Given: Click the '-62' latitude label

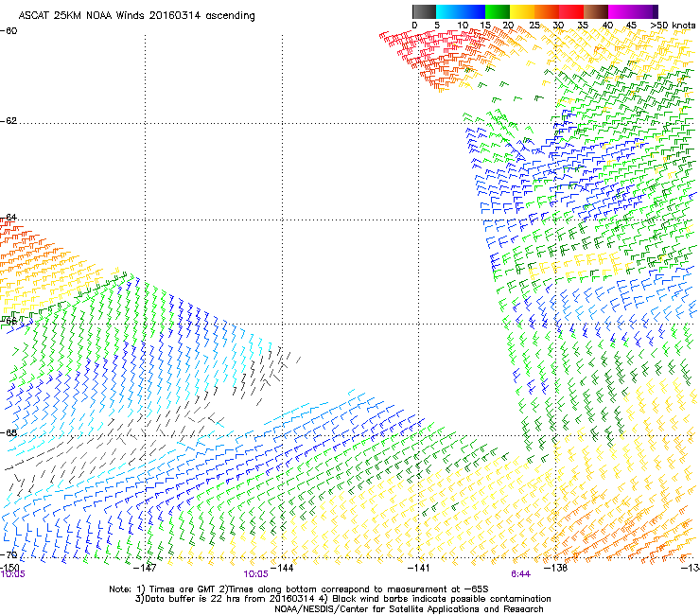Looking at the screenshot, I should 9,121.
